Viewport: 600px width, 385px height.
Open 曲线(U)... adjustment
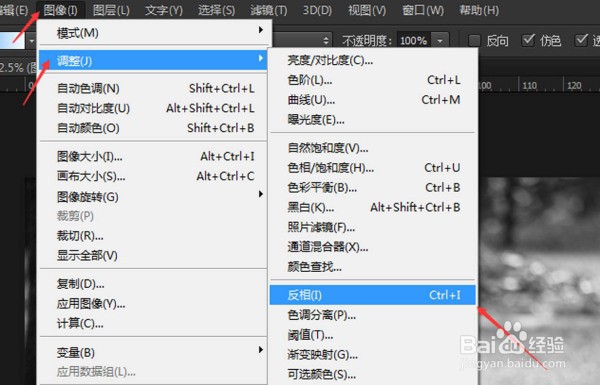click(x=372, y=100)
